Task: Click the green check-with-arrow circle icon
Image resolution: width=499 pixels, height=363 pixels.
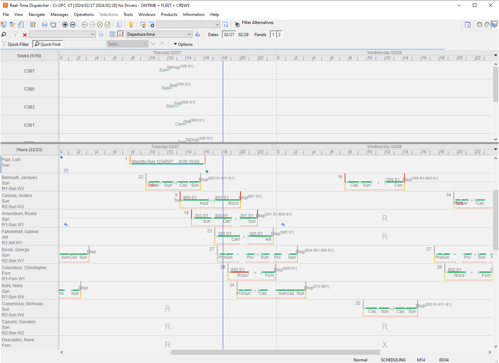Action: coord(108,25)
